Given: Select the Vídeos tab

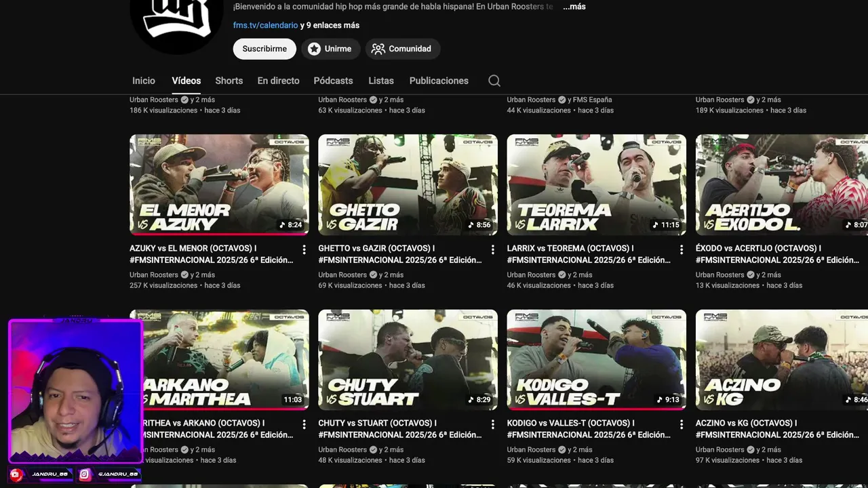Looking at the screenshot, I should [186, 81].
